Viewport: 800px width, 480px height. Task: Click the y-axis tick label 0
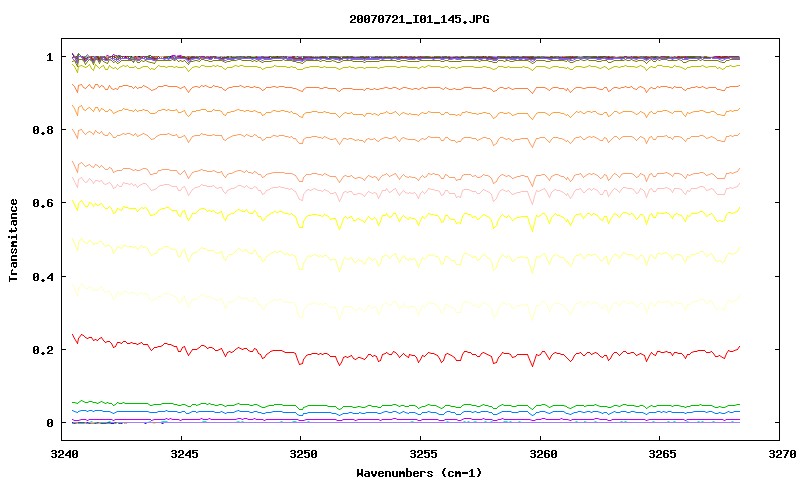(x=49, y=423)
